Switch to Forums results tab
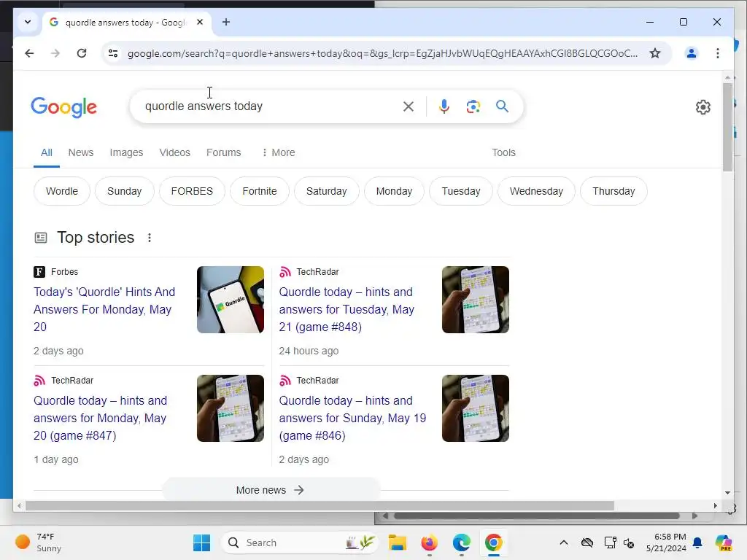Image resolution: width=747 pixels, height=560 pixels. click(x=223, y=152)
